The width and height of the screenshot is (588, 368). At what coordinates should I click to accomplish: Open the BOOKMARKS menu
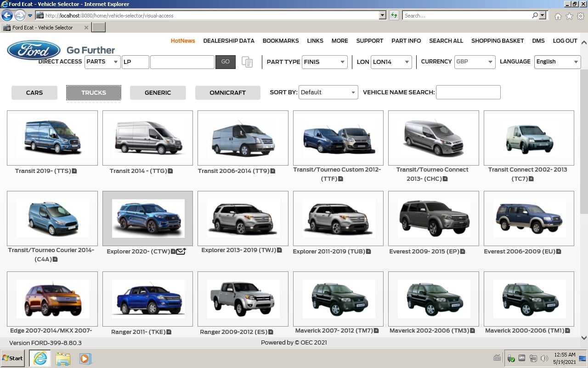click(281, 41)
